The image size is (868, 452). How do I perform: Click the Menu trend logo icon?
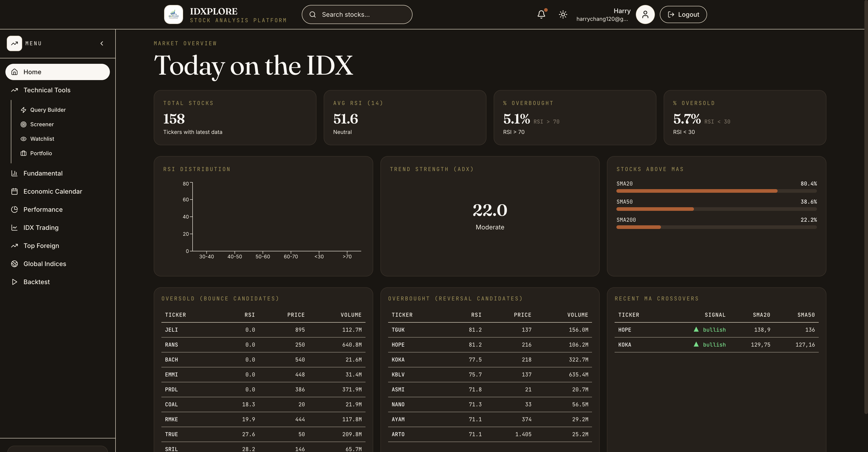[x=14, y=43]
